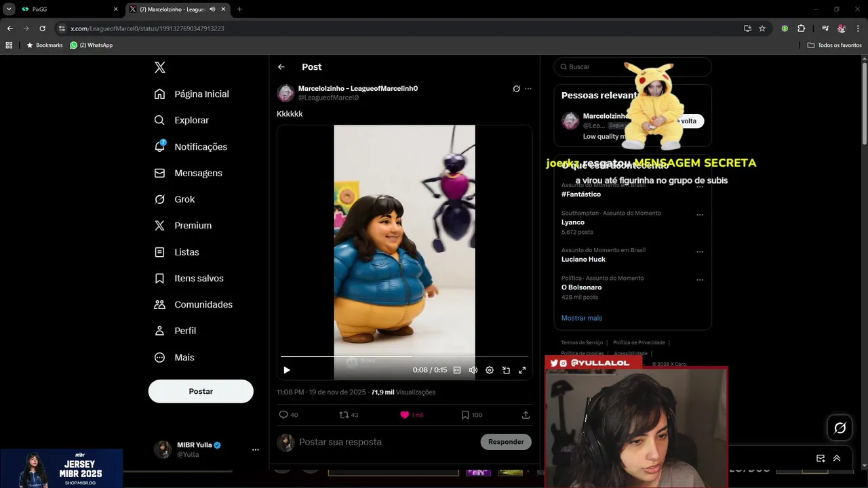Click the floating Grok button
The width and height of the screenshot is (868, 488).
point(840,428)
